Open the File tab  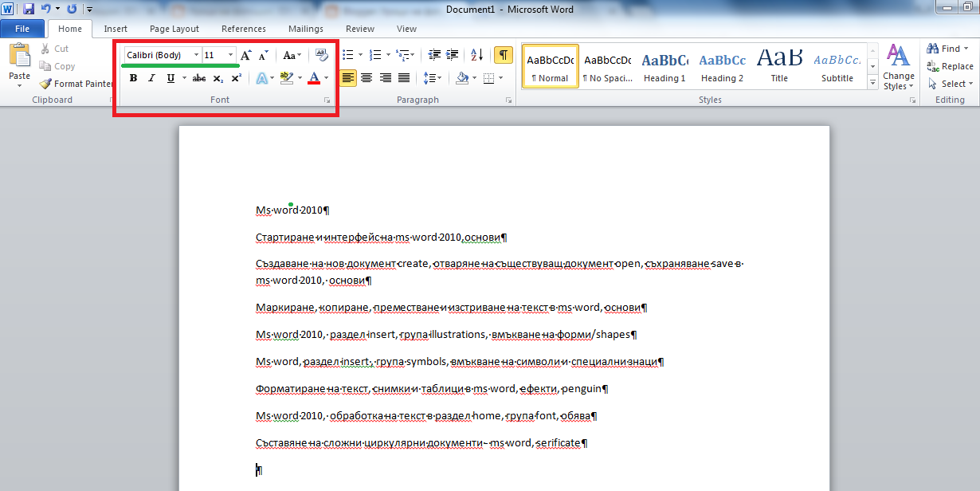[x=23, y=29]
